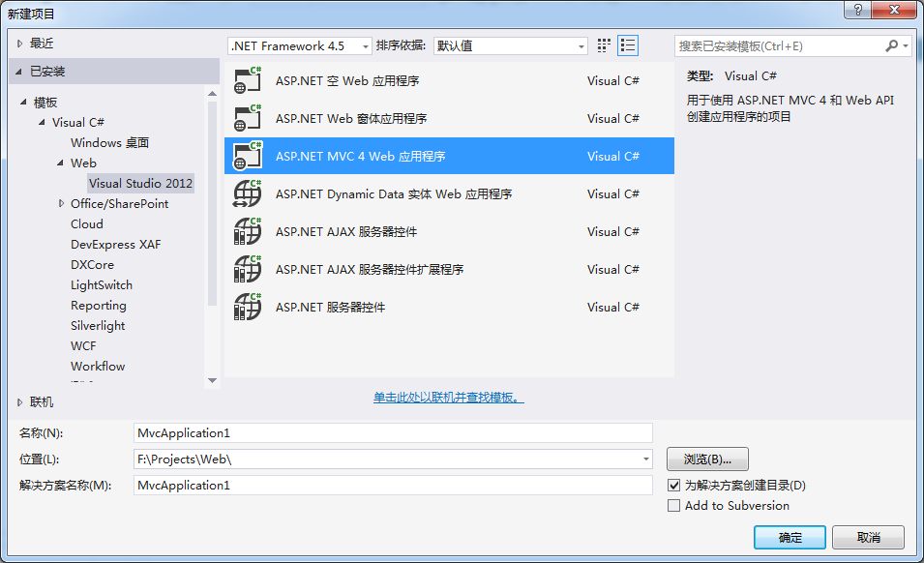Collapse the Visual C# tree node

pos(42,123)
